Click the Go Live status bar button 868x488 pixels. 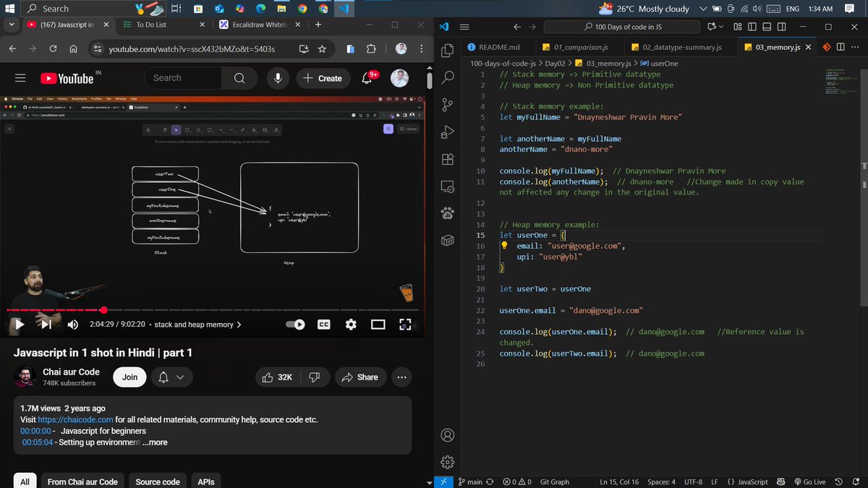(809, 481)
